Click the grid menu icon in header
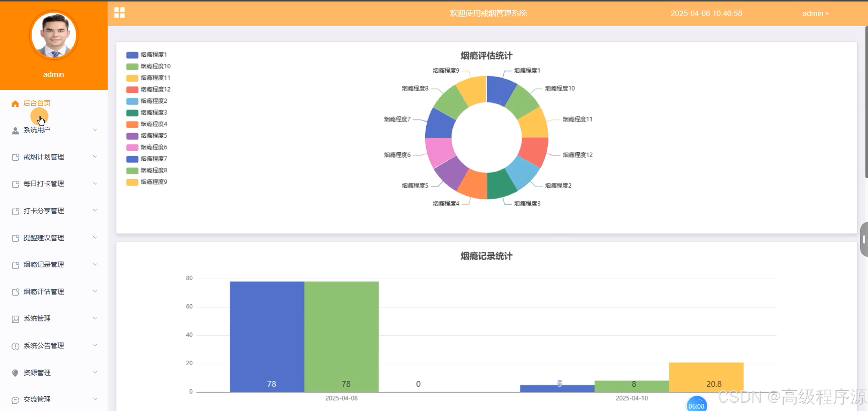The height and width of the screenshot is (411, 868). 119,13
